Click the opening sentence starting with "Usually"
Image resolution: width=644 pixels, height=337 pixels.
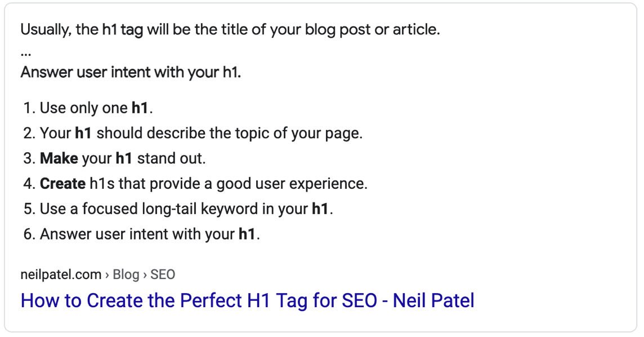point(230,29)
